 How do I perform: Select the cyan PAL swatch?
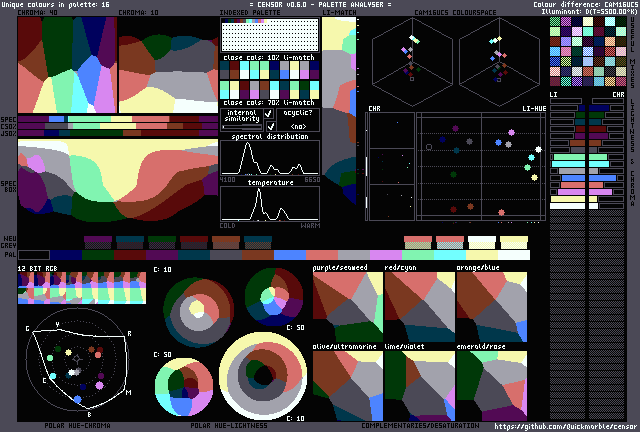point(449,255)
